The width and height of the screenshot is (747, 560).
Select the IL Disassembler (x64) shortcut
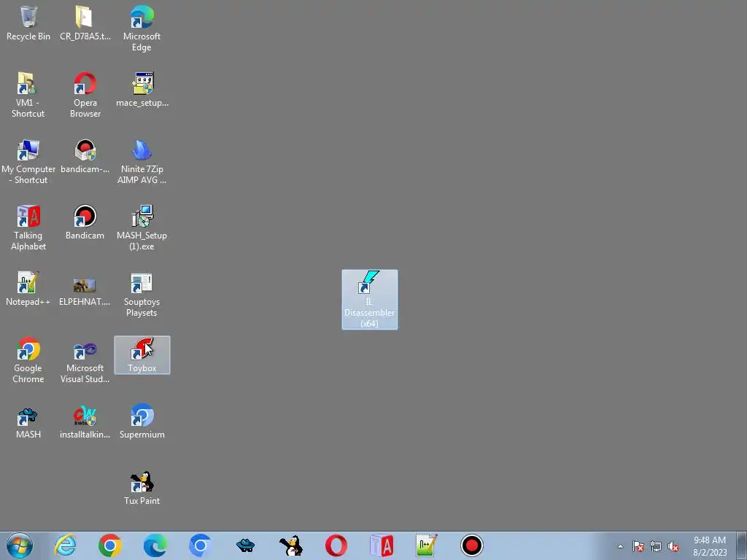[x=370, y=300]
